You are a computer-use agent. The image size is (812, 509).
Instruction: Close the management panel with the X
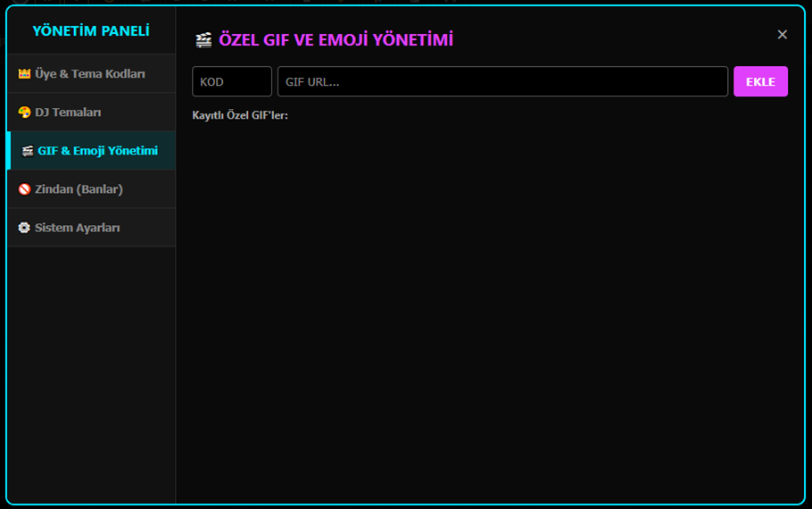pyautogui.click(x=782, y=34)
